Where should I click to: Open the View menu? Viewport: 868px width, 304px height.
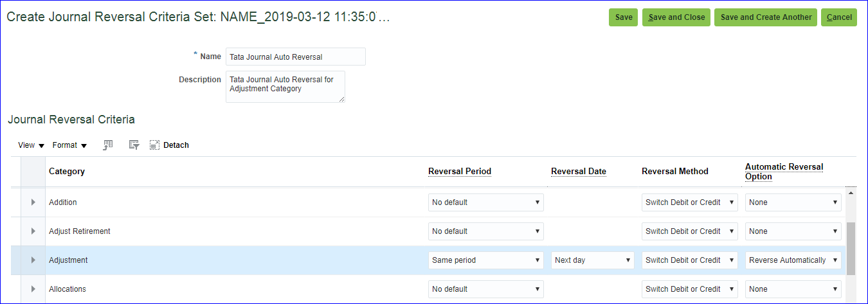tap(31, 145)
